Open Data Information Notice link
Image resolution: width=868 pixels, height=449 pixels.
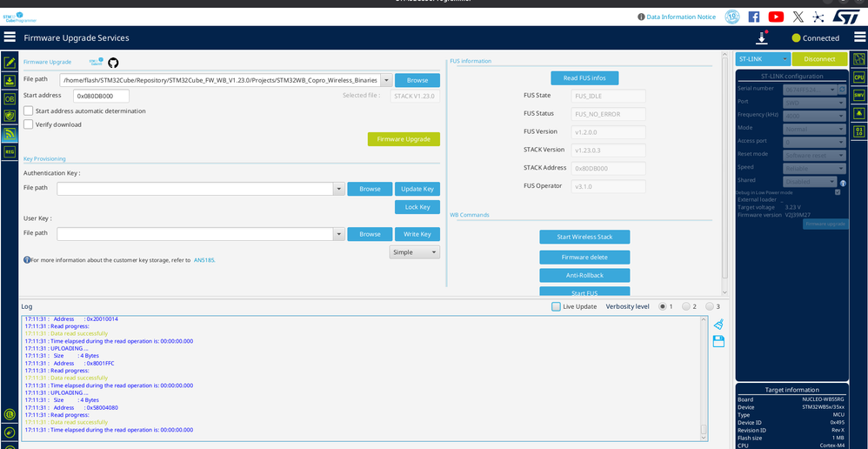coord(681,17)
